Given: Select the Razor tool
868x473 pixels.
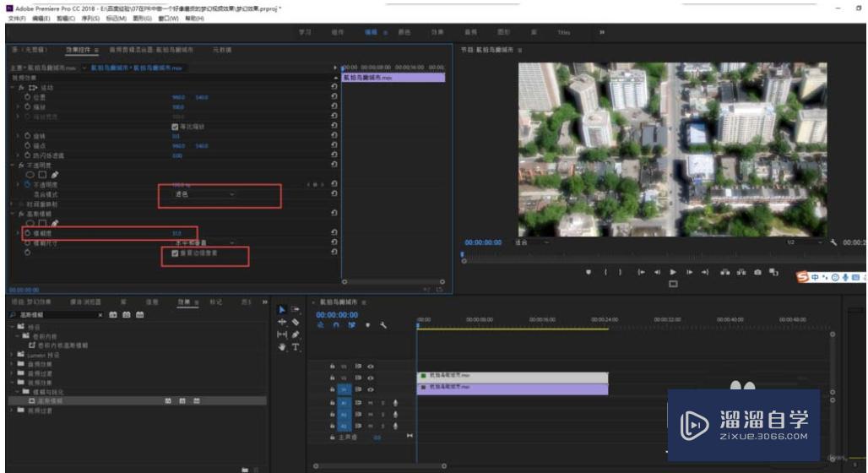Looking at the screenshot, I should tap(296, 322).
